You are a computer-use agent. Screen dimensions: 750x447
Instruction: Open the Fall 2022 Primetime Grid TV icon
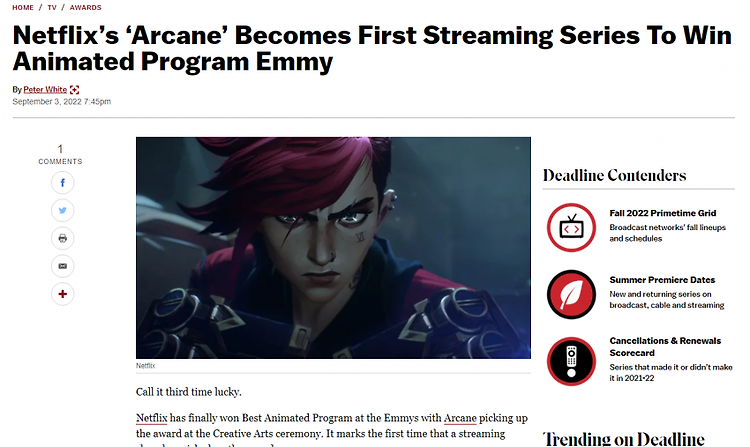571,228
